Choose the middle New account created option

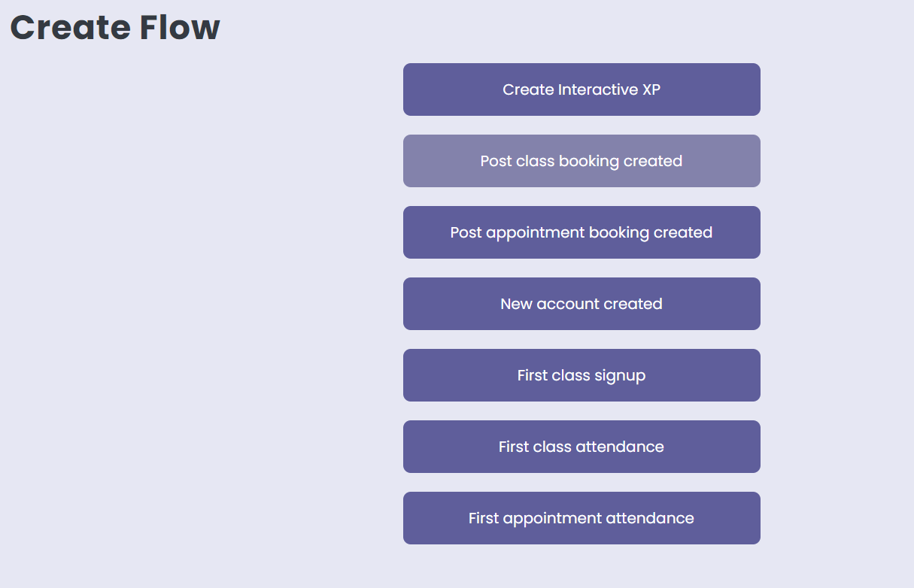point(581,303)
